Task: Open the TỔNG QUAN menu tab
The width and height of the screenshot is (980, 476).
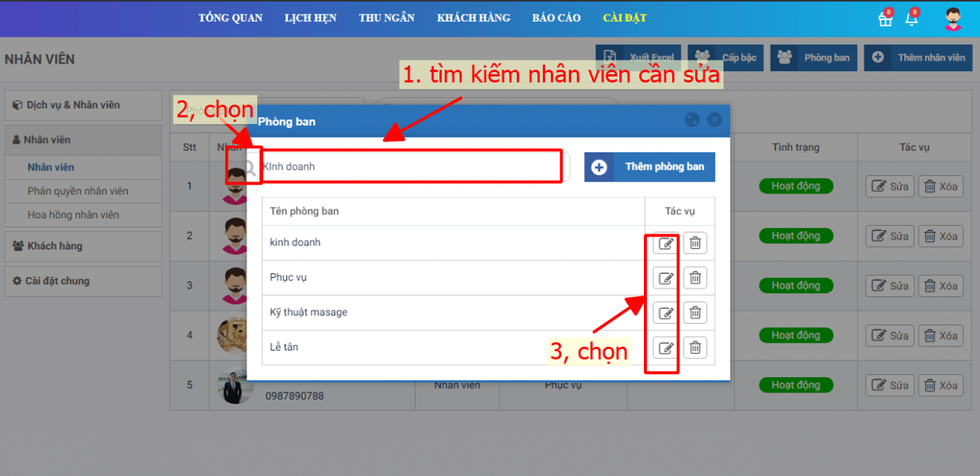Action: click(x=230, y=18)
